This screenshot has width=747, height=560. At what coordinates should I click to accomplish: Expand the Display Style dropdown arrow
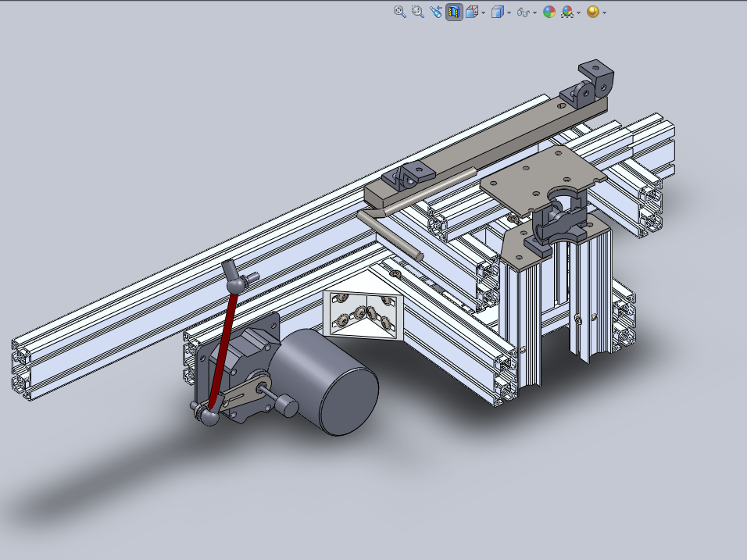[x=509, y=12]
